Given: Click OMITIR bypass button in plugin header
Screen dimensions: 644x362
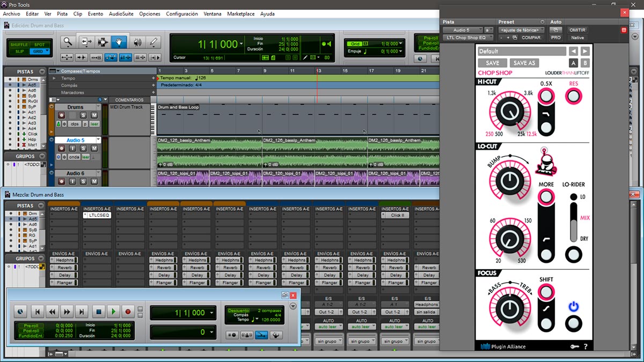Looking at the screenshot, I should [x=577, y=30].
